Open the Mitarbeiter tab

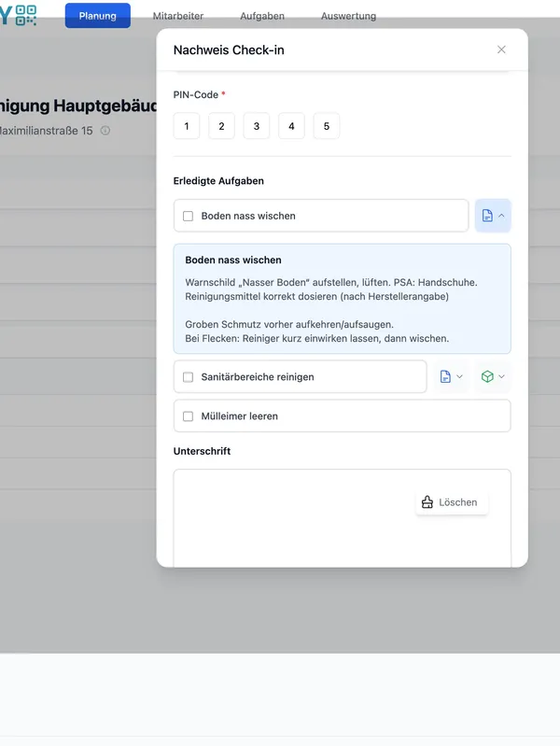click(178, 16)
